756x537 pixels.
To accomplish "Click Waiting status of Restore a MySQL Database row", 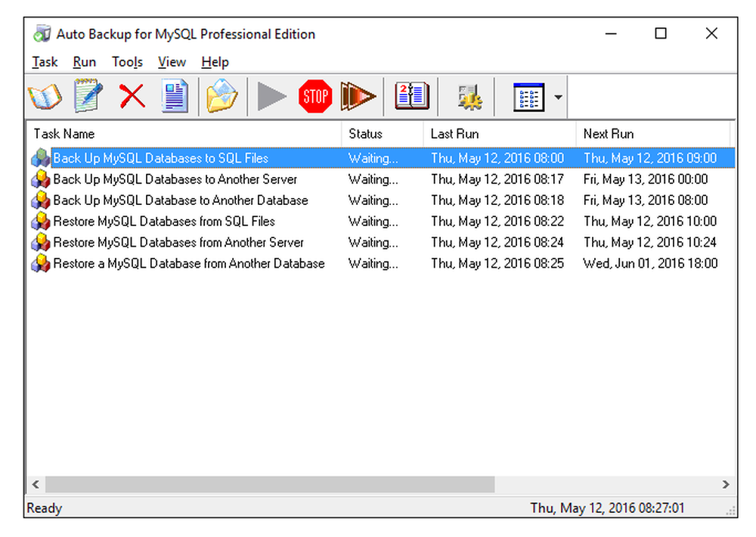I will [x=373, y=263].
